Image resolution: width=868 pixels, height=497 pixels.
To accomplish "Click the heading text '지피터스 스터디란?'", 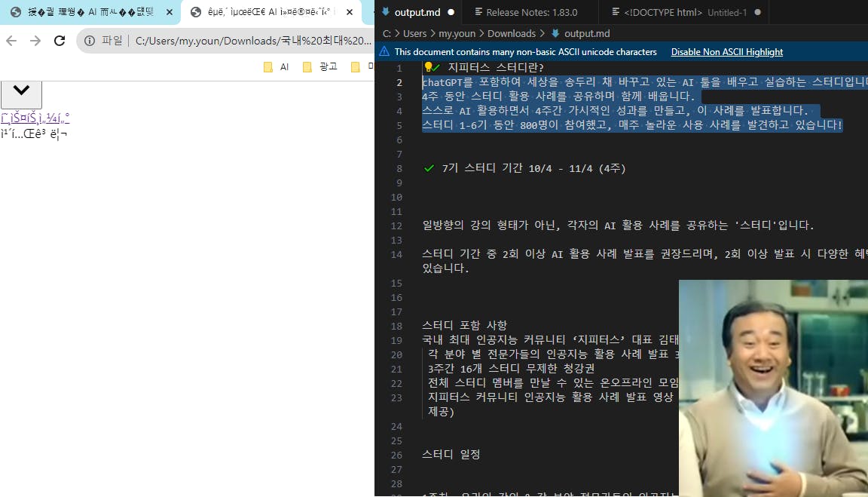I will point(496,68).
